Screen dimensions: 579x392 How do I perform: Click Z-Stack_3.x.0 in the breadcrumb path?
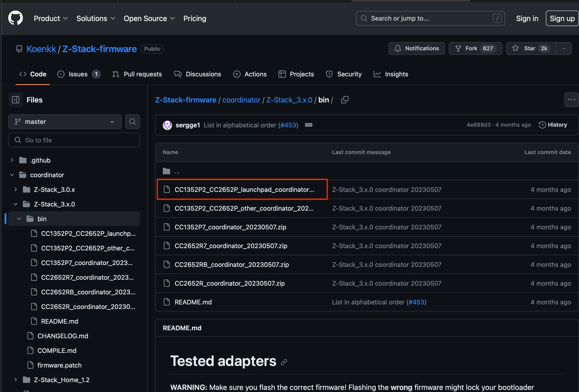289,100
